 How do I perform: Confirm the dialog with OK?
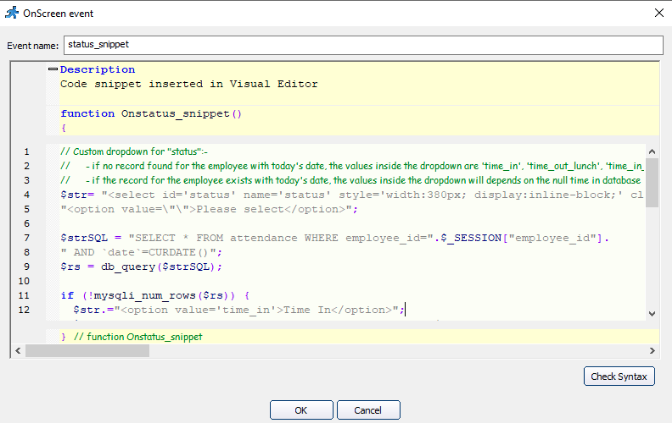[300, 410]
